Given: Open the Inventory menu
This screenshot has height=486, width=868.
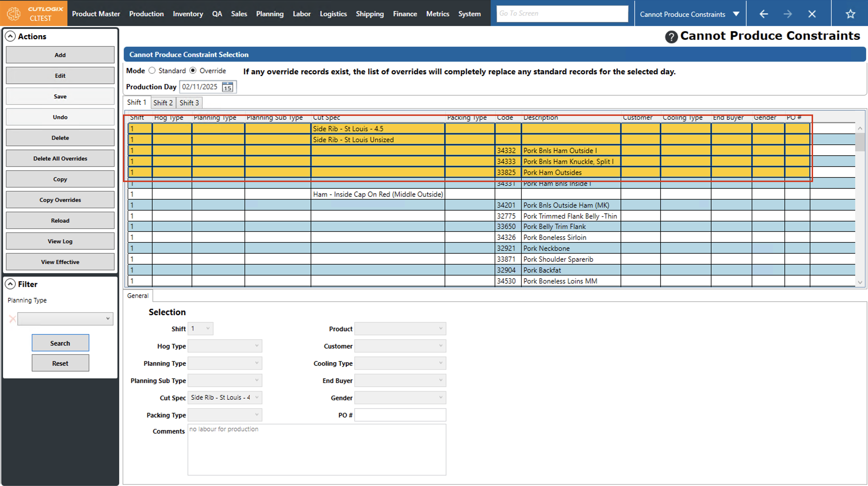Looking at the screenshot, I should (x=188, y=14).
